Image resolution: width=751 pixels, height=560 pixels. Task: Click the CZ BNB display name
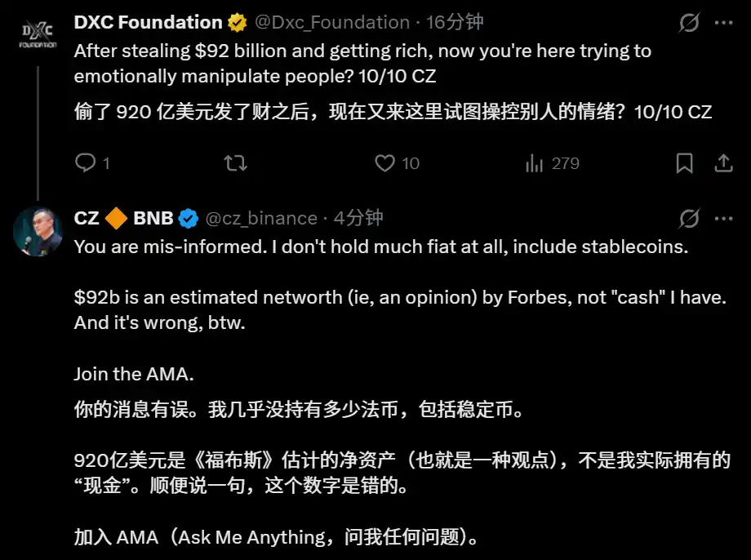click(123, 218)
